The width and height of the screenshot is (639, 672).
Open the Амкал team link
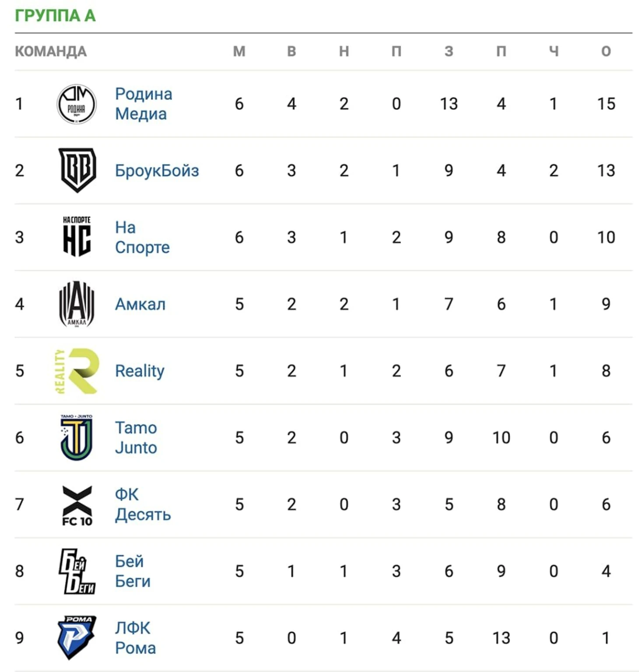(140, 304)
